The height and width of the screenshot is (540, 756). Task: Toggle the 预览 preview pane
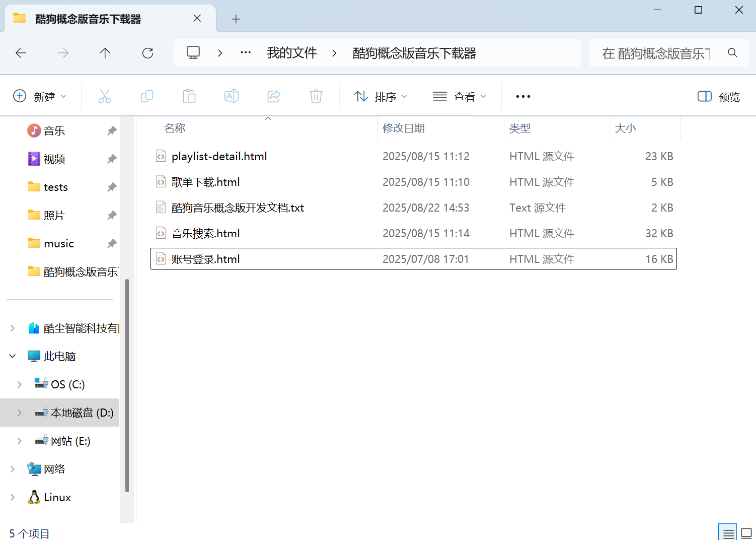click(x=718, y=97)
